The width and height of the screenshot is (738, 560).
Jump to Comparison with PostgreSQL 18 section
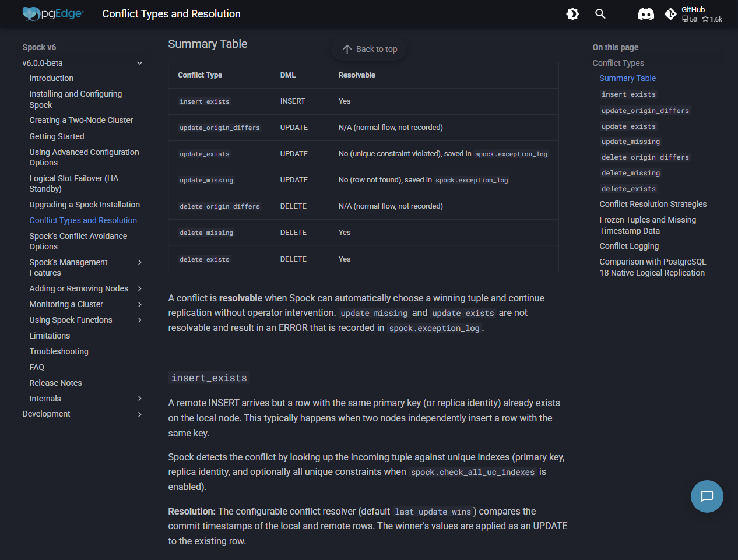click(x=653, y=267)
